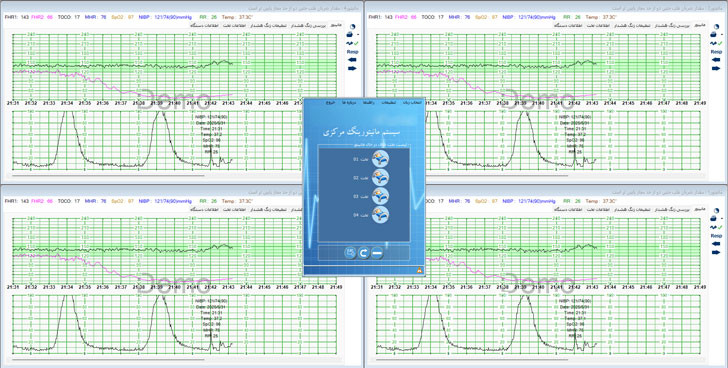Toggle Resp in the top-left monitor window
The image size is (728, 368).
352,52
